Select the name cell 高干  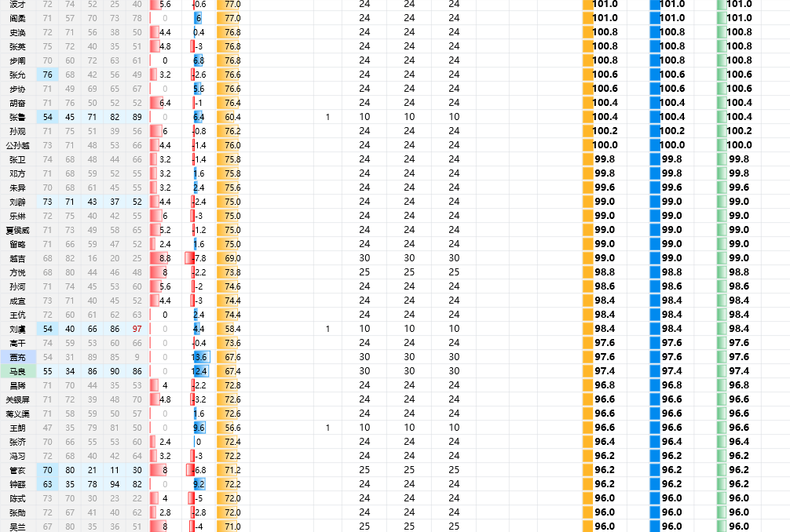17,343
